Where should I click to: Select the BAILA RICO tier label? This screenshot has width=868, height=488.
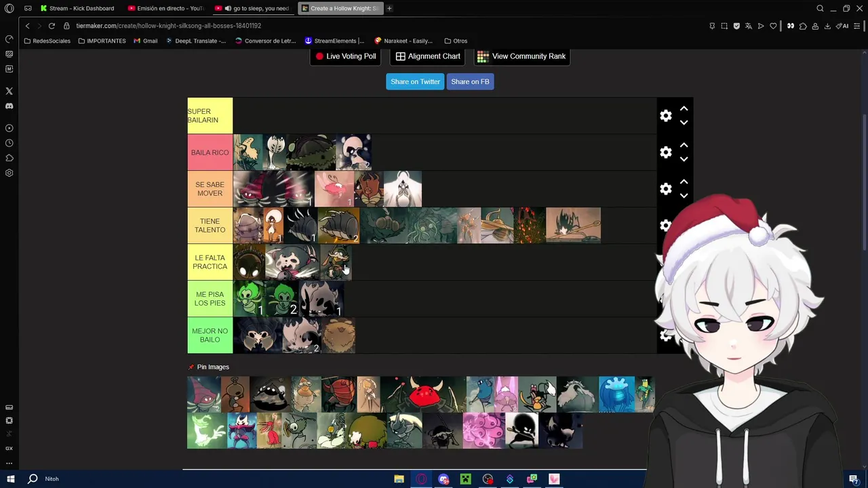[210, 152]
